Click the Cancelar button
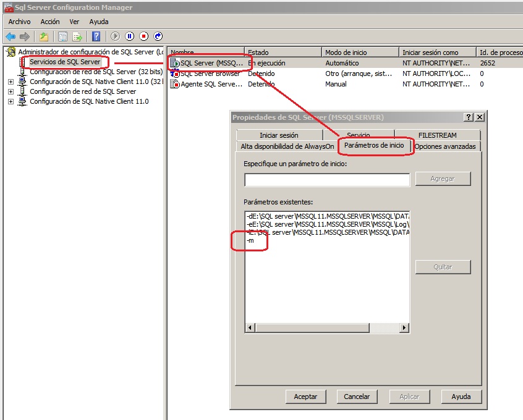523x420 pixels. click(357, 397)
